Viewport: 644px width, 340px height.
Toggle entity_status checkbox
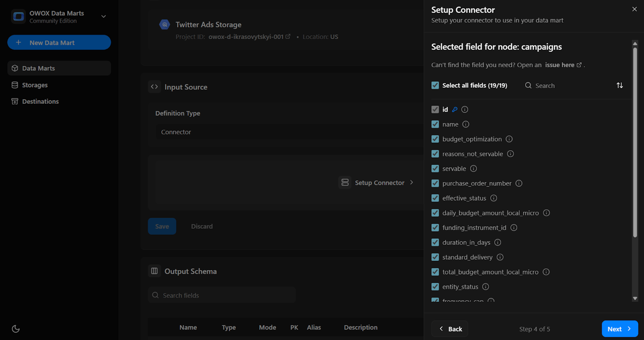(x=435, y=286)
